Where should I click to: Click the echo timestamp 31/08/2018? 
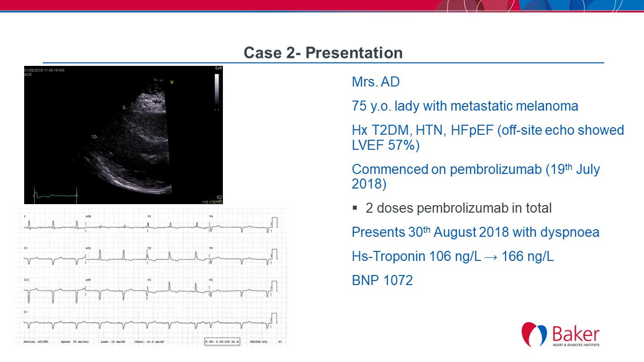tap(44, 70)
